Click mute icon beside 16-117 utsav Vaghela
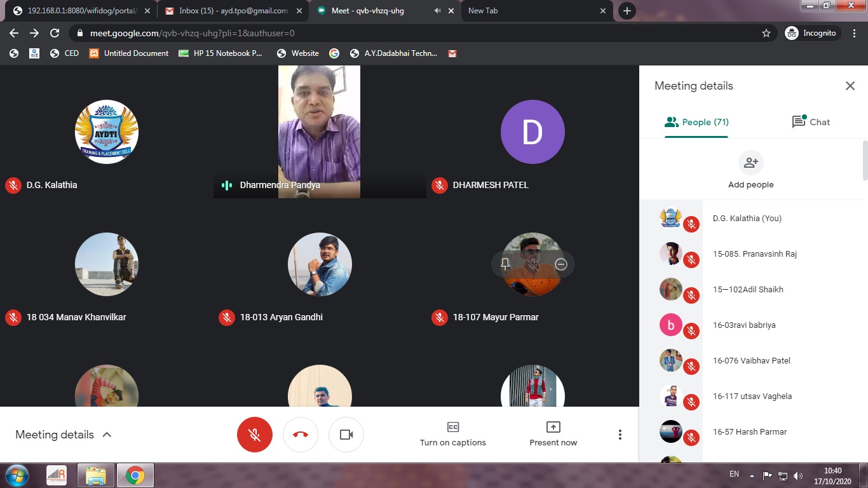 (691, 402)
